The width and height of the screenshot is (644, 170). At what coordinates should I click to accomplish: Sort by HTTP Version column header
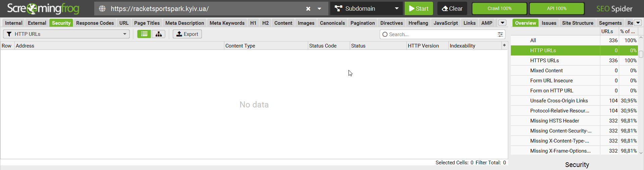427,46
